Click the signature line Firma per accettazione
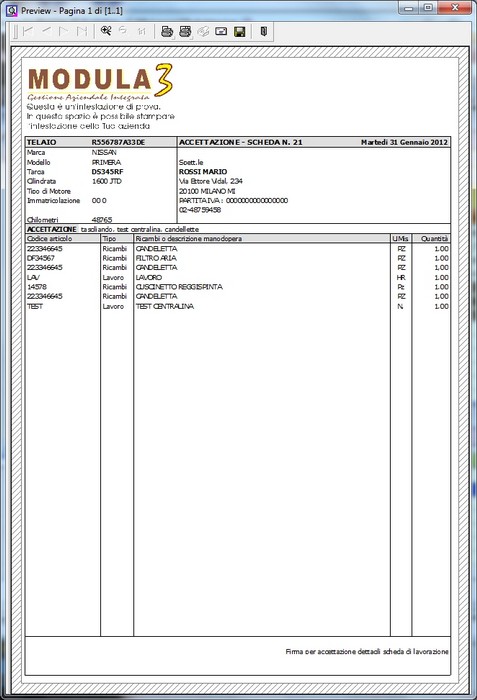This screenshot has height=700, width=477. (367, 652)
